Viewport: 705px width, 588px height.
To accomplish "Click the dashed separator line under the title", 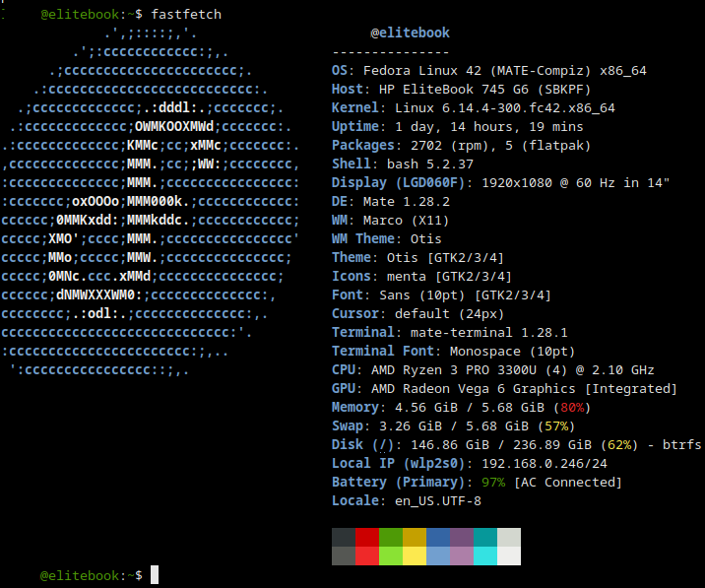I will tap(391, 52).
